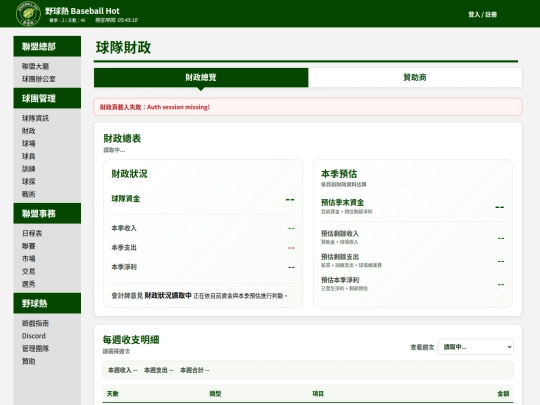Viewport: 540px width, 405px height.
Task: Select 球探 in the sidebar
Action: point(29,181)
